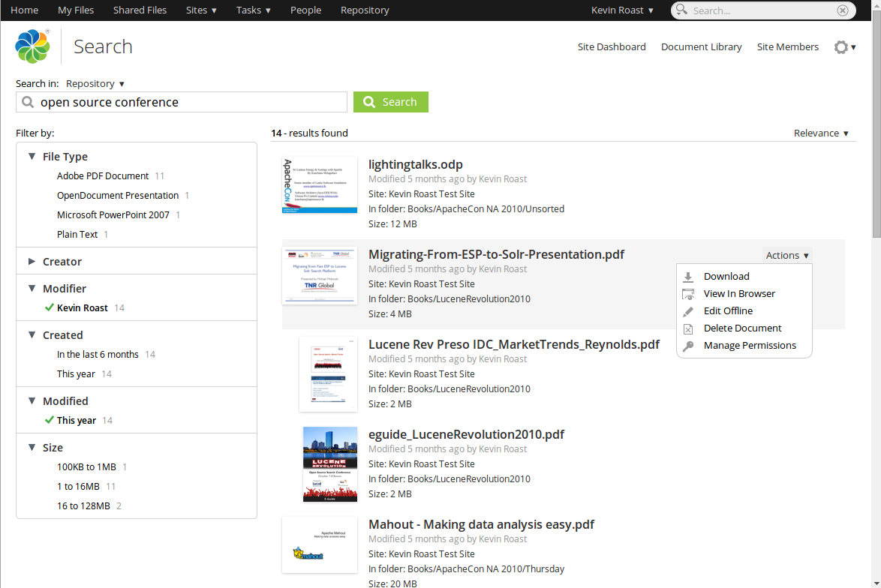Filter by Microsoft PowerPoint 2007 file type

pos(113,215)
